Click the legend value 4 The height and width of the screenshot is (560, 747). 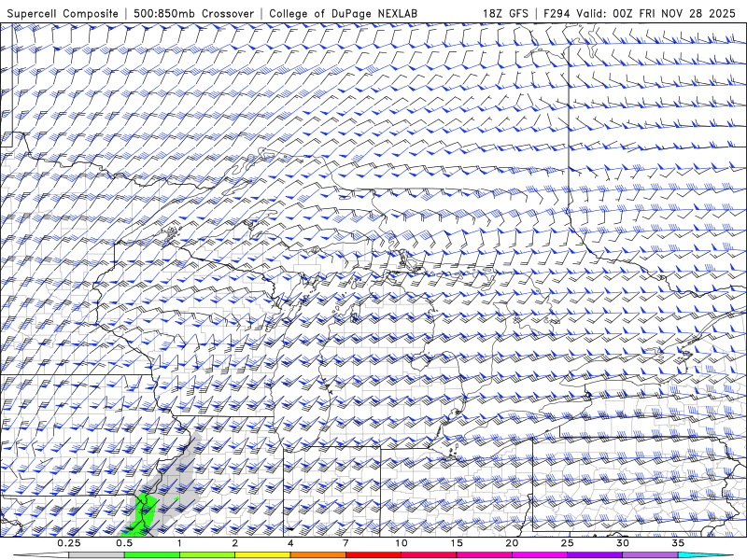point(290,543)
